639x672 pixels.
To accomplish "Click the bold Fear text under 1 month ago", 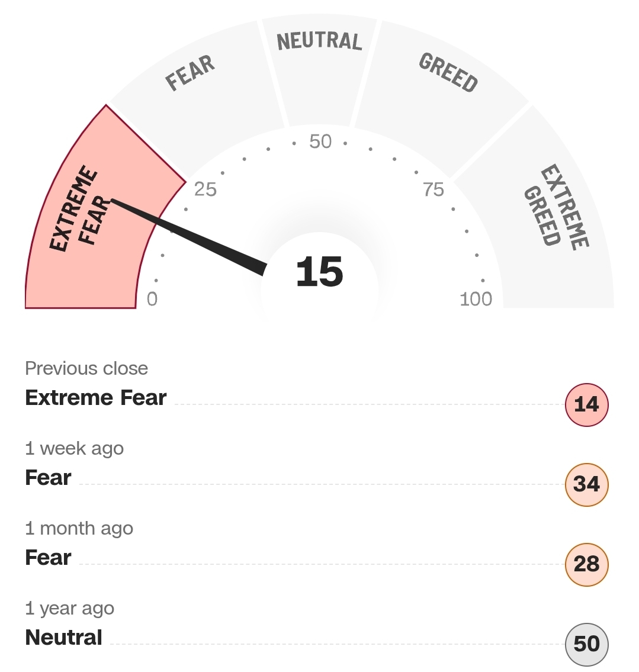I will [x=48, y=558].
